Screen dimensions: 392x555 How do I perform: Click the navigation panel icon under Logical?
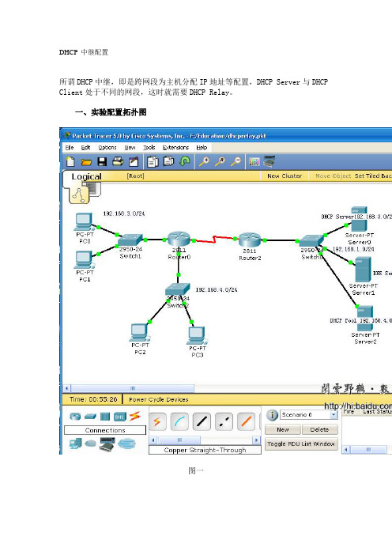coord(79,195)
